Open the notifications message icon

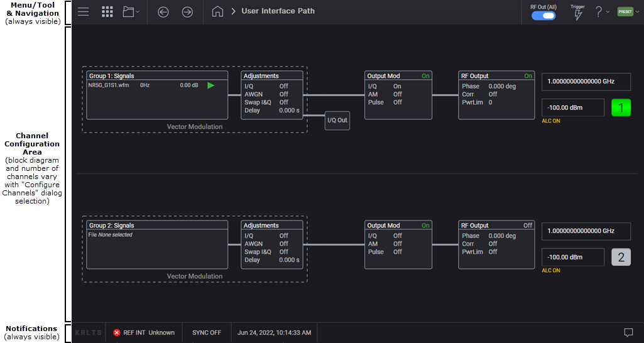coord(628,332)
